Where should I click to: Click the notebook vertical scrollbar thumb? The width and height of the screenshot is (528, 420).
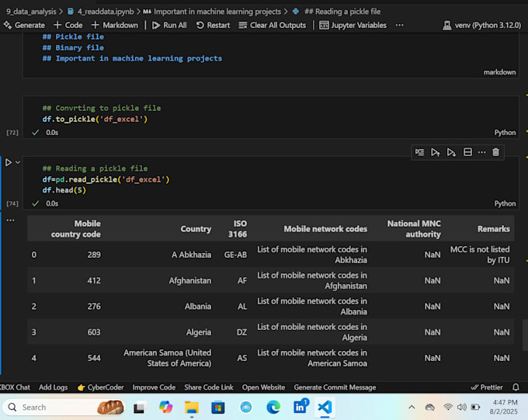[525, 335]
